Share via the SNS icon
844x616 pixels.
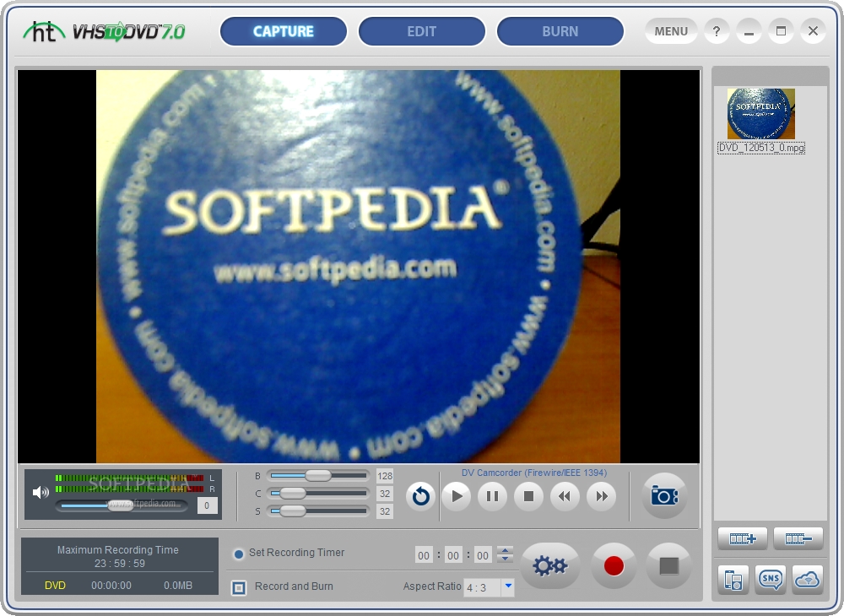click(x=771, y=580)
